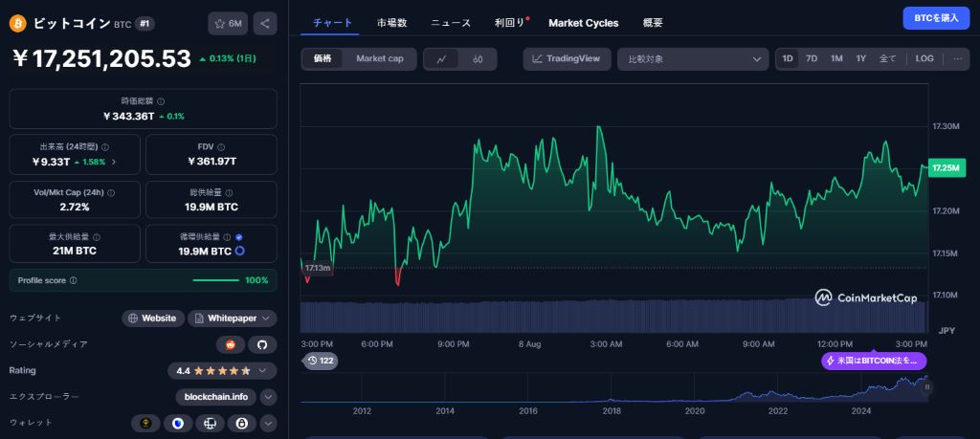Click the ¥361.97T FDV value
The width and height of the screenshot is (980, 439).
(212, 162)
